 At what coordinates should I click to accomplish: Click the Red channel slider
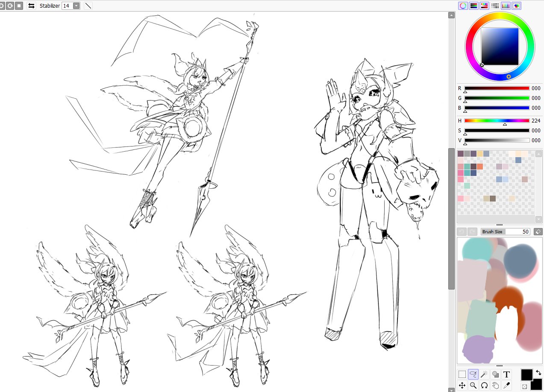tap(497, 88)
